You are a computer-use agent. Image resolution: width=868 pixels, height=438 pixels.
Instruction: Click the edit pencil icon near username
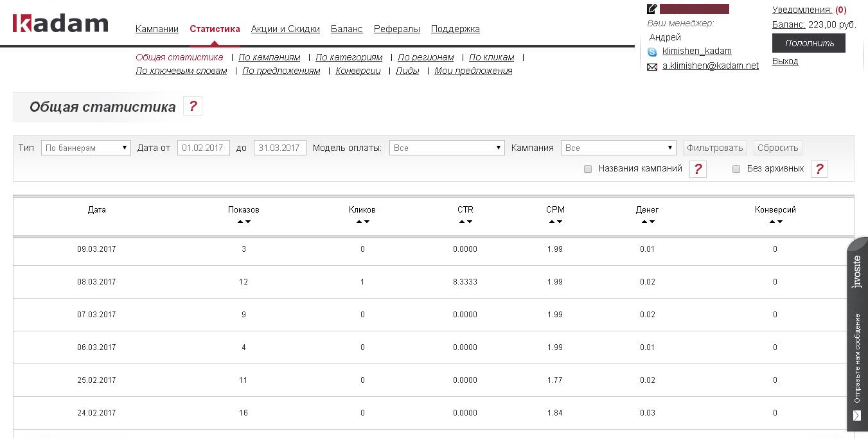652,9
